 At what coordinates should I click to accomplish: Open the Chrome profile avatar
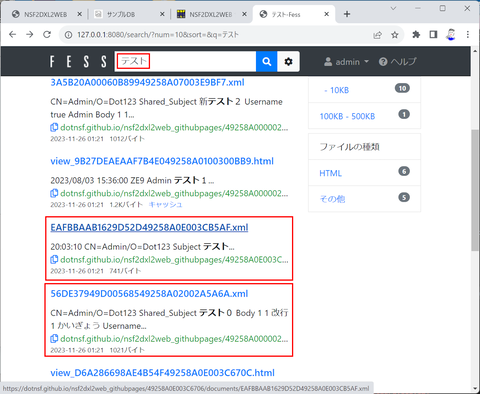[451, 34]
